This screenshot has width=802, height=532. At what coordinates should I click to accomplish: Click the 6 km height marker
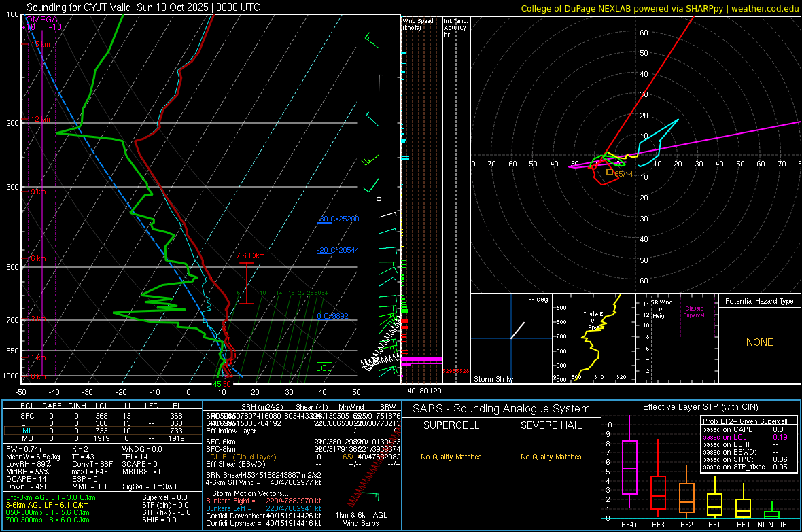click(38, 258)
